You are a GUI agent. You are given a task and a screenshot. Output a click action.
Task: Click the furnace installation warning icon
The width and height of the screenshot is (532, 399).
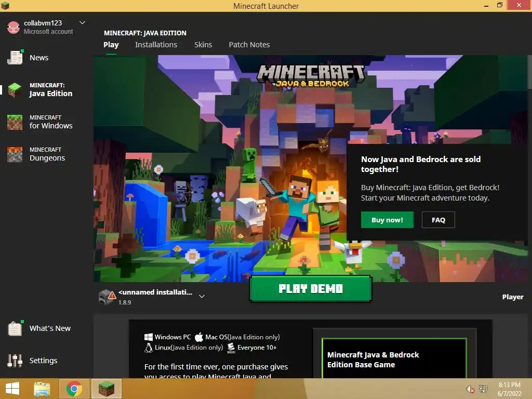(x=107, y=297)
